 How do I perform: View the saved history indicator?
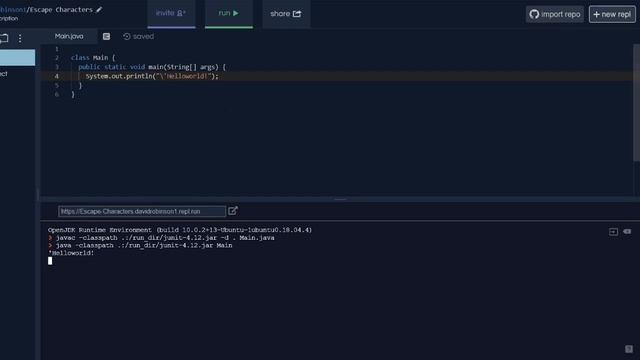pyautogui.click(x=138, y=36)
